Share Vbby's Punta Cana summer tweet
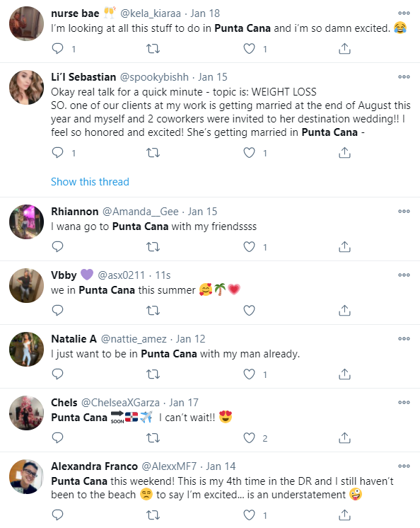Image resolution: width=420 pixels, height=528 pixels. (344, 311)
